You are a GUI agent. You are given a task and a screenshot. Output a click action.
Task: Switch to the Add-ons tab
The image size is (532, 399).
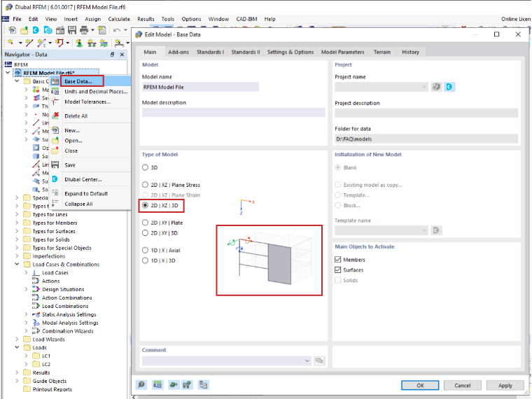coord(178,52)
